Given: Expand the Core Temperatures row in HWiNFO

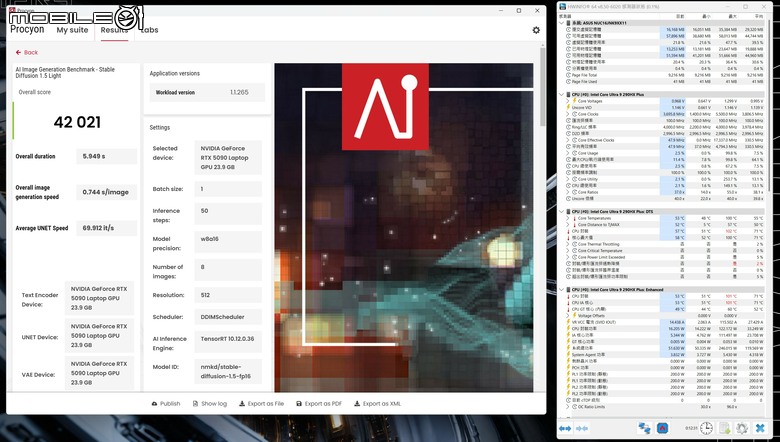Looking at the screenshot, I should tap(568, 218).
